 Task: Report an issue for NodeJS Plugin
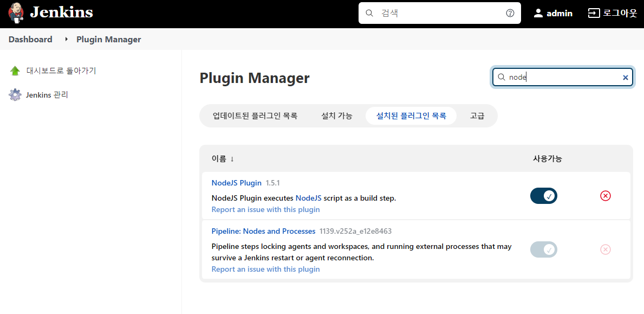click(x=266, y=210)
